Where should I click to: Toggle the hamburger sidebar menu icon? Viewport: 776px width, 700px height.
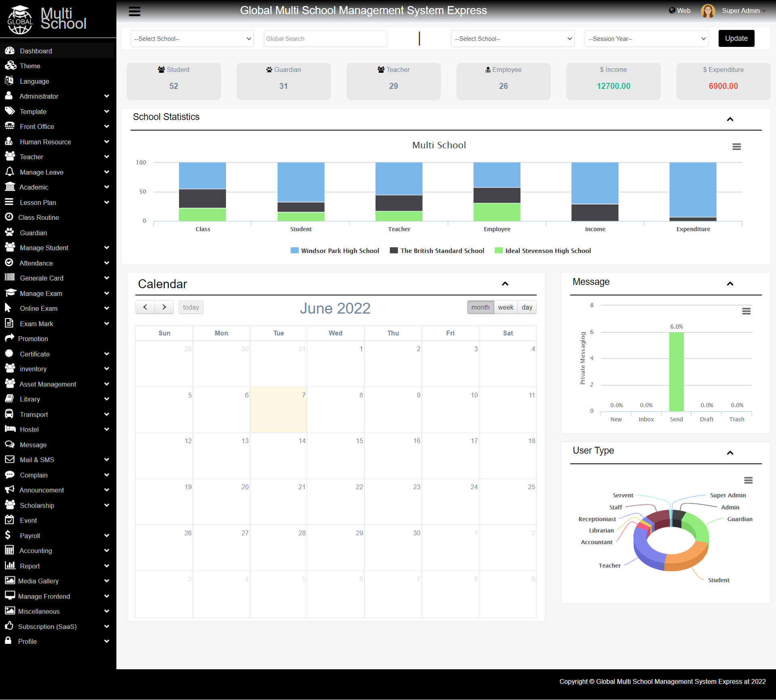click(135, 11)
